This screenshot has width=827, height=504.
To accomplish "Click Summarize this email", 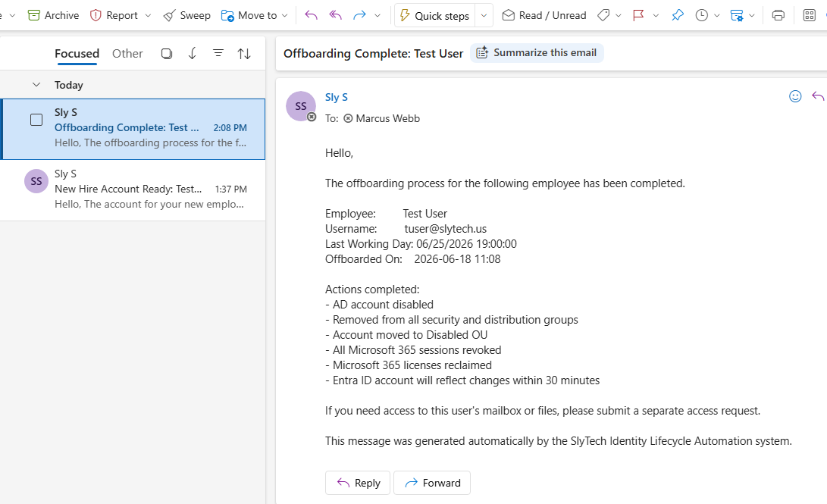I will coord(537,53).
